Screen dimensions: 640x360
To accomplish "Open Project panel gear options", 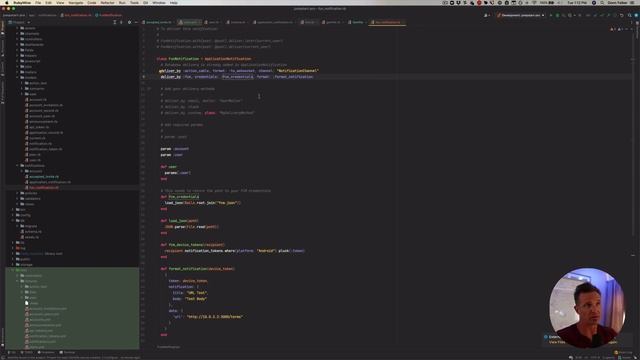I will click(129, 22).
